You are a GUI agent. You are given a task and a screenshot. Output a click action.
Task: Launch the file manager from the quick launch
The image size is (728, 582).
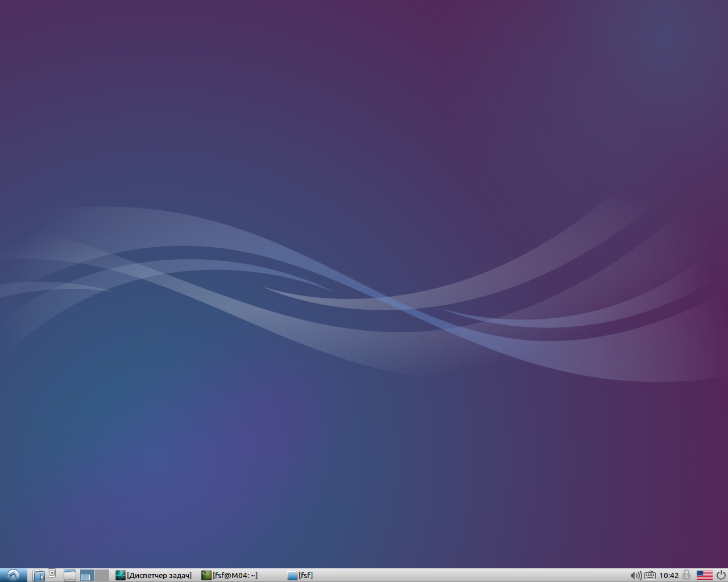pos(39,575)
